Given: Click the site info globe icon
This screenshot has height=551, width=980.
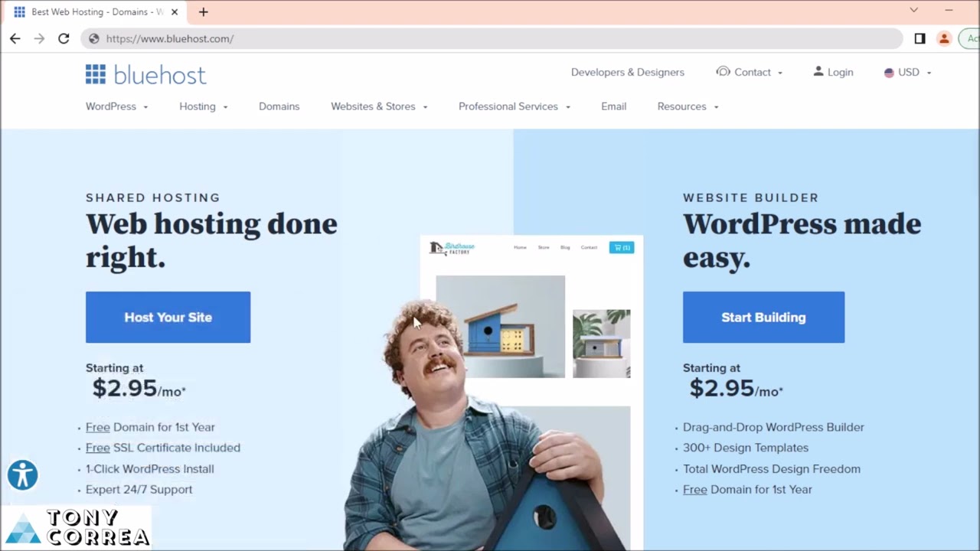Looking at the screenshot, I should 93,38.
